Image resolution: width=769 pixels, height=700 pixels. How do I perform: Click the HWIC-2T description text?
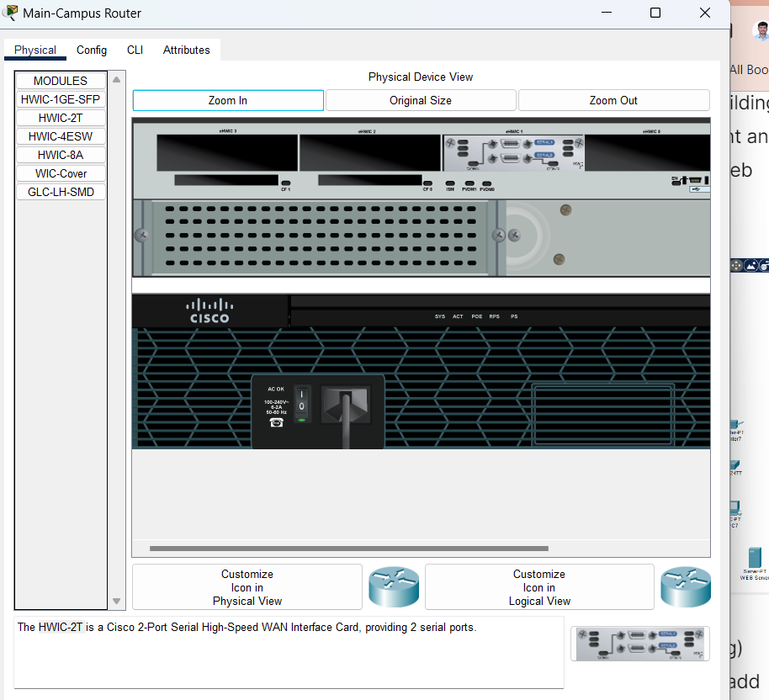coord(247,627)
